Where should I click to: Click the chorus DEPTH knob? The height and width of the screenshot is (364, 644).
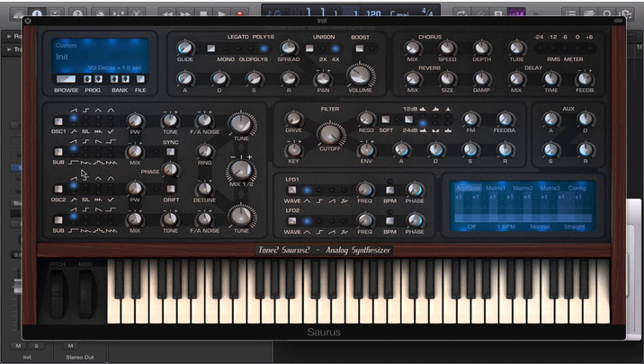pos(482,48)
